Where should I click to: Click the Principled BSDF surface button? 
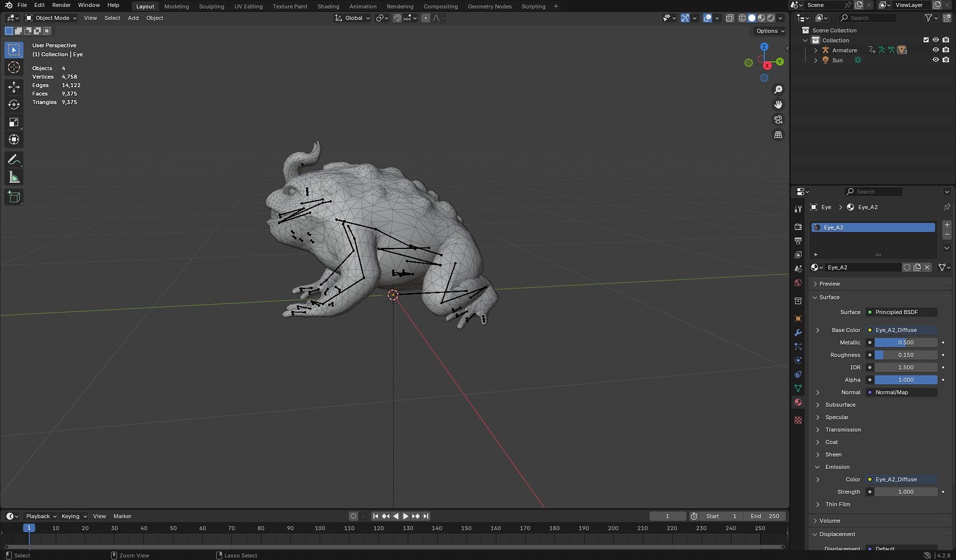[902, 312]
